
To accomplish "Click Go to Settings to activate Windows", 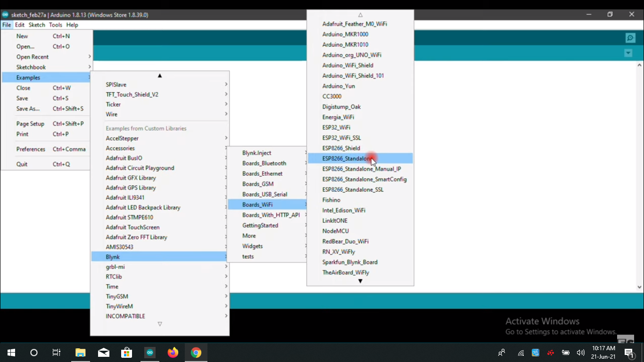I will pos(561,331).
